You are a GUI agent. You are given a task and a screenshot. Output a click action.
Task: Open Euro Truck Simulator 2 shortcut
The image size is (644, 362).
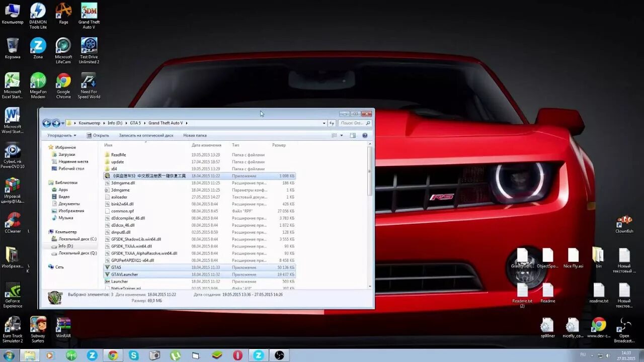(13, 330)
